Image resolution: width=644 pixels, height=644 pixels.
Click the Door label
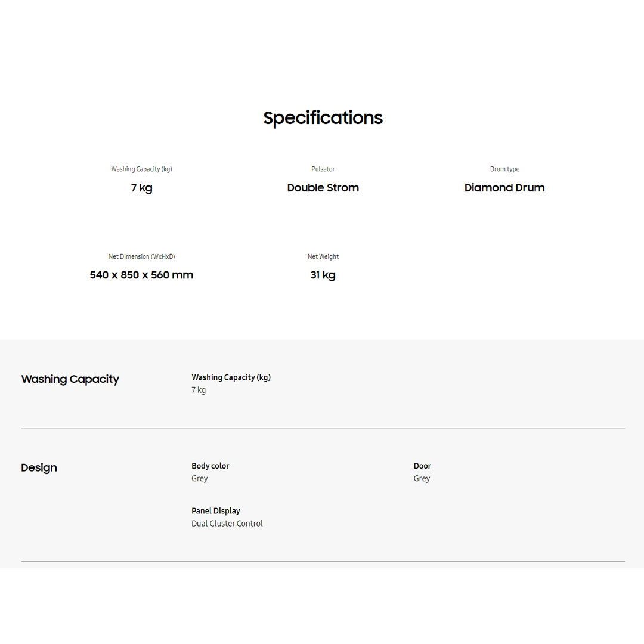pyautogui.click(x=422, y=466)
